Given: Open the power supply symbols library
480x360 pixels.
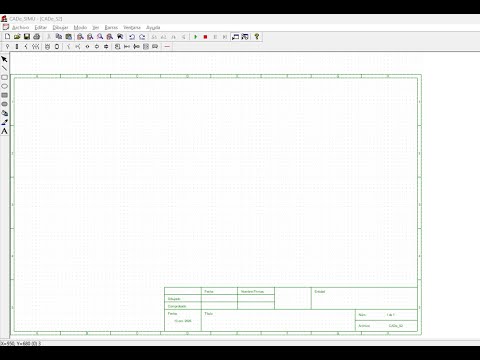Looking at the screenshot, I should 7,47.
